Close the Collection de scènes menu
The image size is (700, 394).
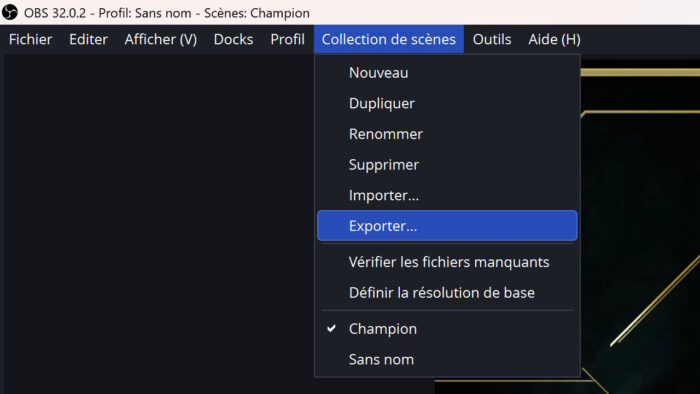(389, 39)
